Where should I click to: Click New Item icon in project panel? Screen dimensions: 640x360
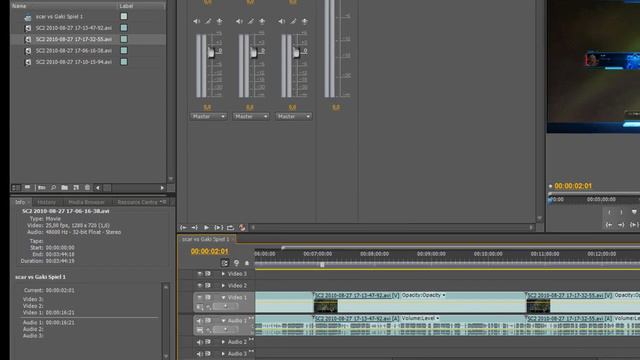tap(76, 188)
